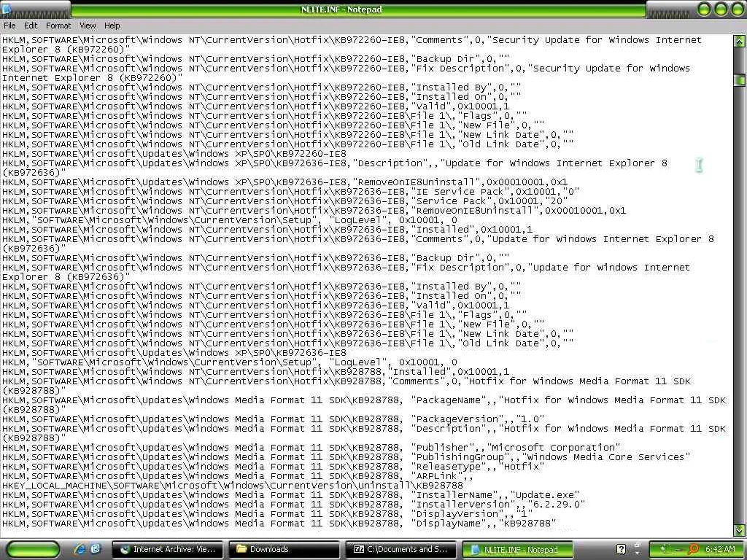The height and width of the screenshot is (560, 747).
Task: Click the "InstallerName",,"update.exe" text
Action: coord(495,495)
